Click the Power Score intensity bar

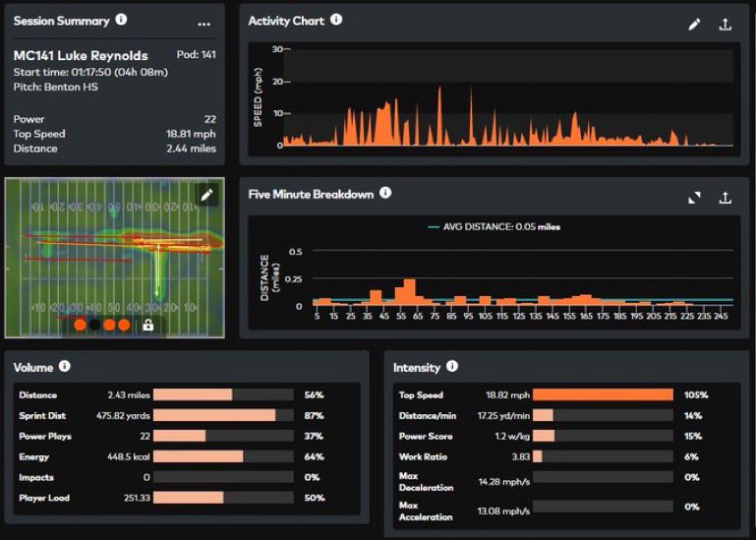(x=603, y=437)
